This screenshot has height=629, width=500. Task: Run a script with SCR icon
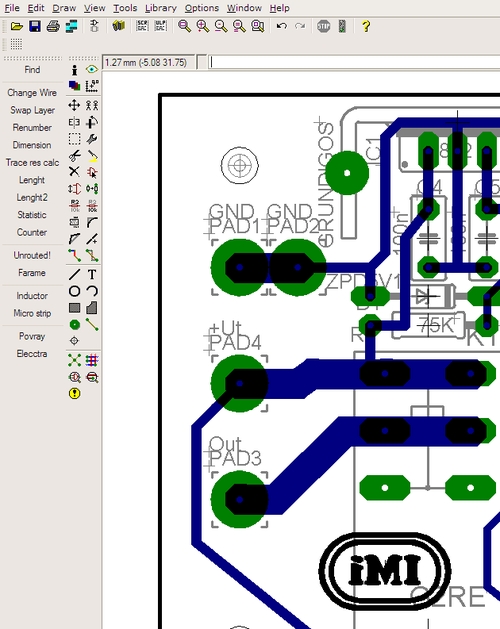click(x=142, y=26)
